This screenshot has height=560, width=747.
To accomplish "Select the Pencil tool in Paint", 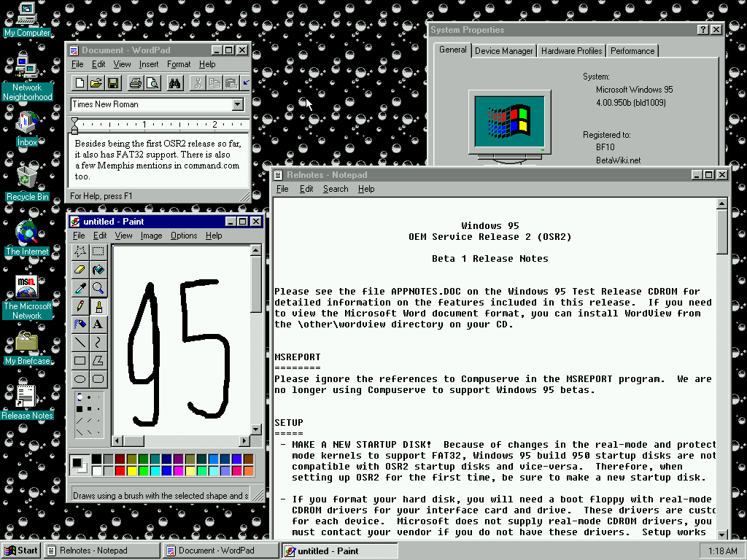I will point(80,306).
